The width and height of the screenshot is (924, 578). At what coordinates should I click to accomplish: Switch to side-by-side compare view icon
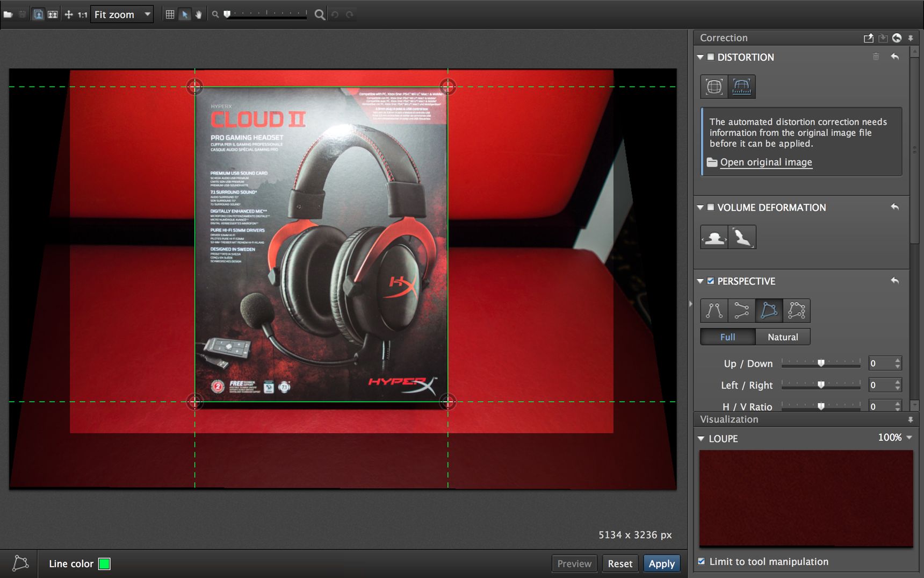[x=53, y=15]
